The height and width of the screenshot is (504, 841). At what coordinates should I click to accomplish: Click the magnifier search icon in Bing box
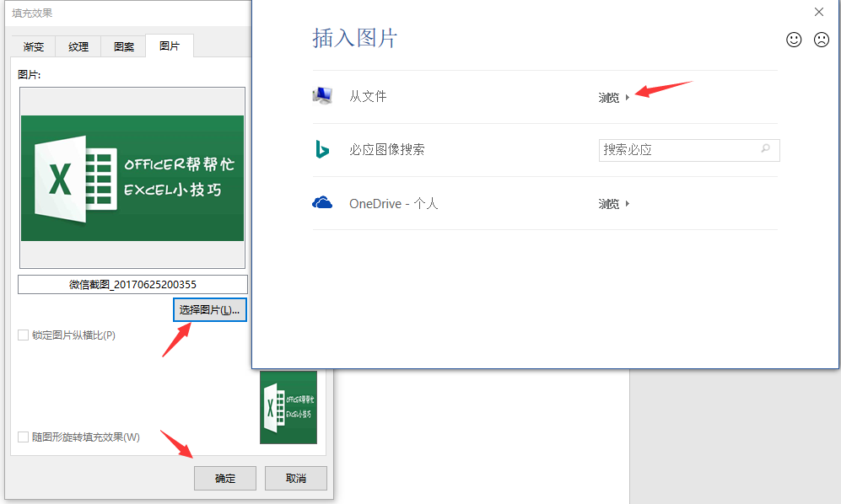765,148
